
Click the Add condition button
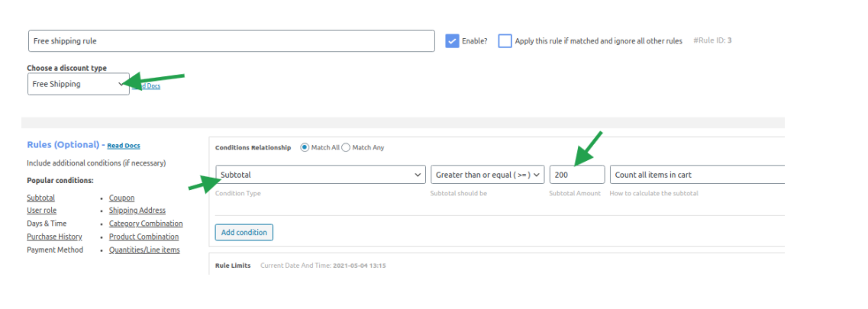(x=244, y=232)
